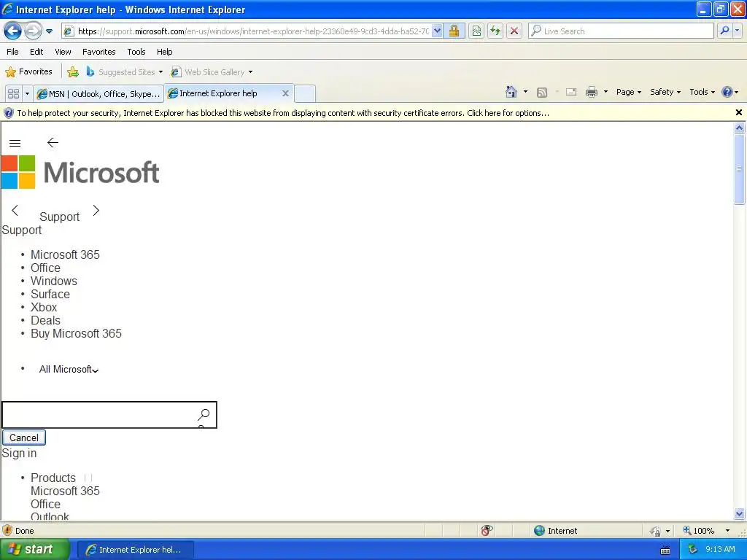Screen dimensions: 747x560
Task: Open the Surface link
Action: click(50, 295)
